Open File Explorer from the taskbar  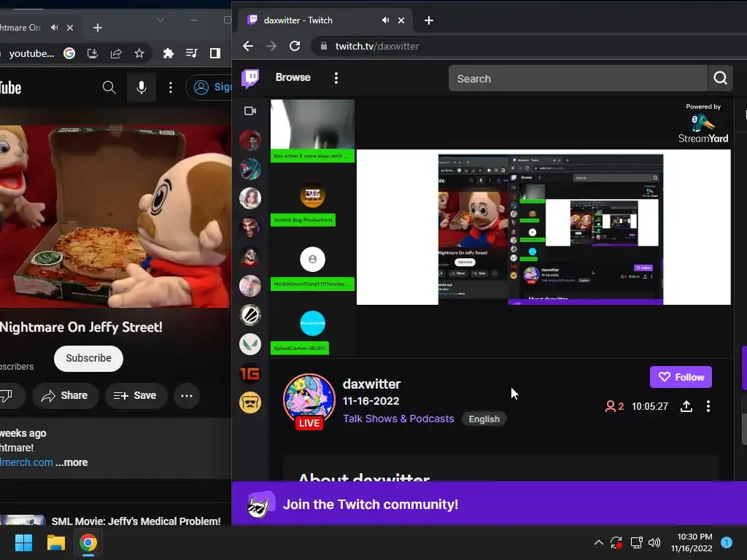pos(55,542)
